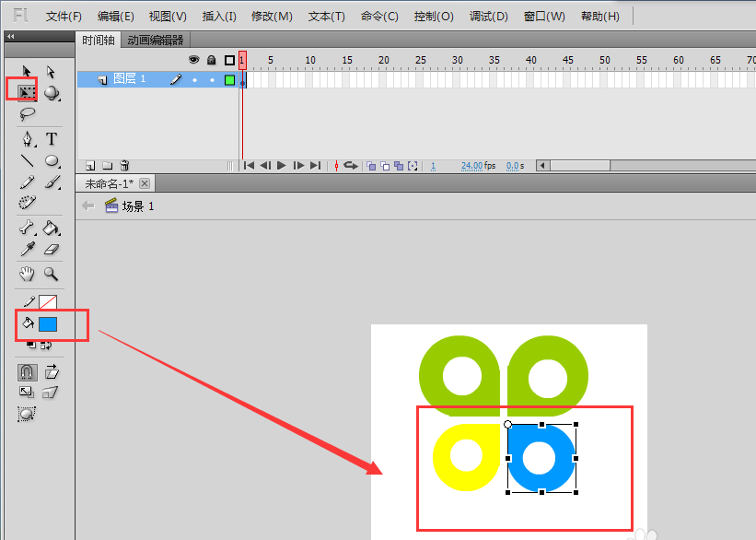This screenshot has height=540, width=756.
Task: Select the Subselection tool
Action: point(51,72)
